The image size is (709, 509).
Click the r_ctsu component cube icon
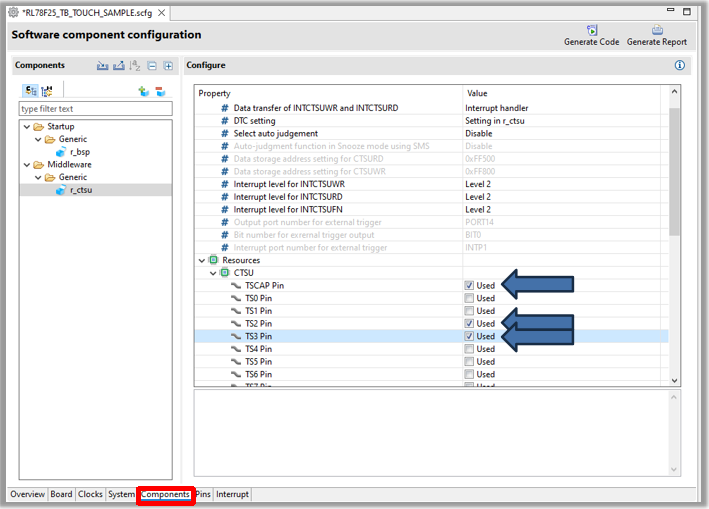[61, 190]
